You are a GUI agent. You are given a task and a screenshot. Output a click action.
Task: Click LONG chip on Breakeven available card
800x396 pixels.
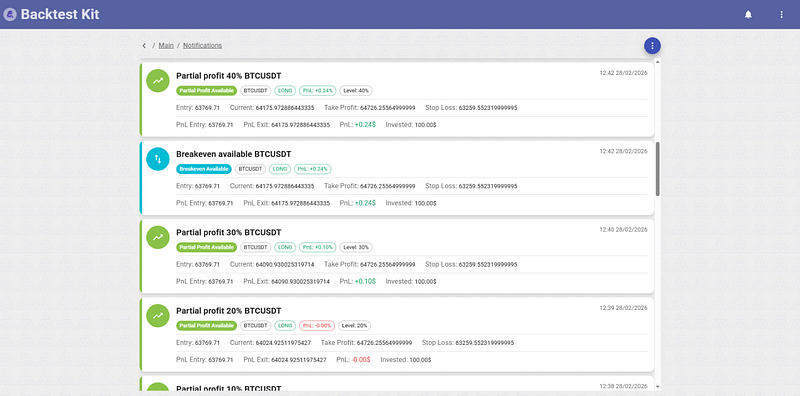[x=280, y=169]
